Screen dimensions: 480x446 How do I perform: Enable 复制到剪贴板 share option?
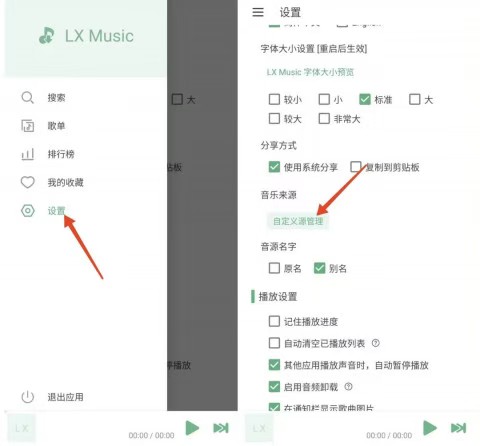click(x=356, y=167)
